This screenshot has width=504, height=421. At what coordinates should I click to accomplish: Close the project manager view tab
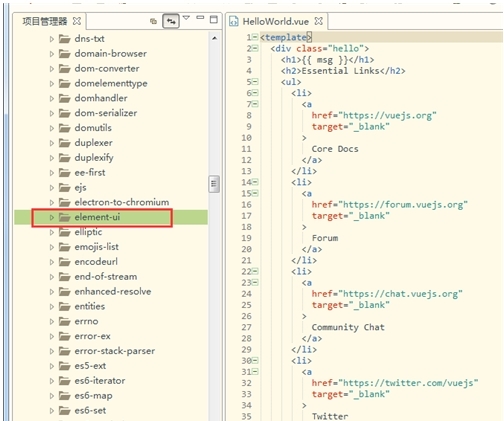77,21
